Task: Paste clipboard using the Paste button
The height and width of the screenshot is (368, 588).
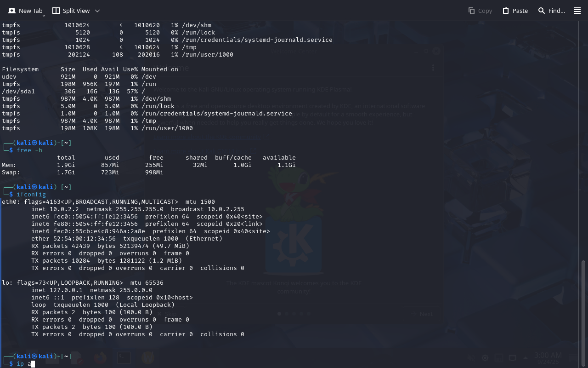Action: coord(515,11)
